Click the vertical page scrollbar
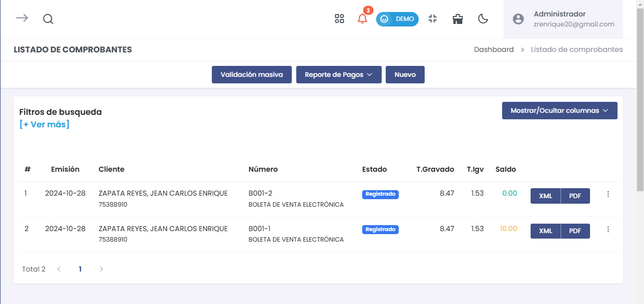This screenshot has height=304, width=644. click(x=640, y=100)
